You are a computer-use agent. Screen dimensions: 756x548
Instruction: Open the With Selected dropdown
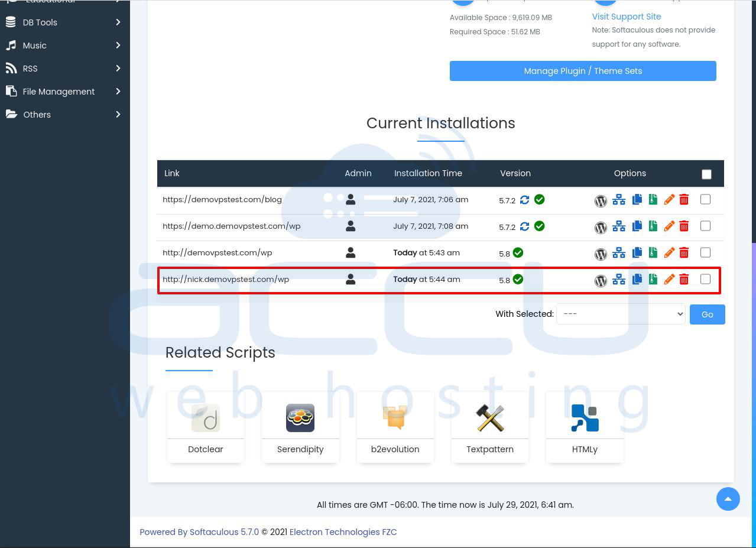[x=621, y=314]
